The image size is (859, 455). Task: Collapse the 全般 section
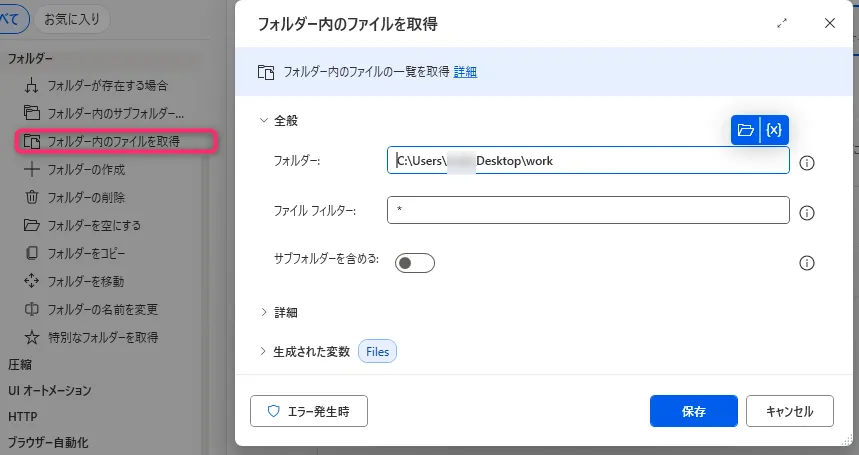[264, 120]
